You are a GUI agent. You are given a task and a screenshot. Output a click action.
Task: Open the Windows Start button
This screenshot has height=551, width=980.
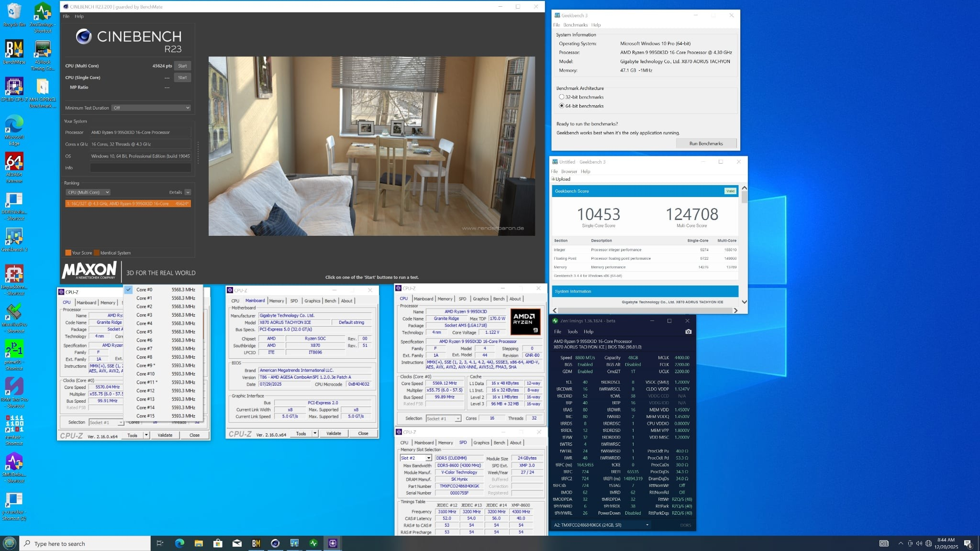click(x=10, y=543)
